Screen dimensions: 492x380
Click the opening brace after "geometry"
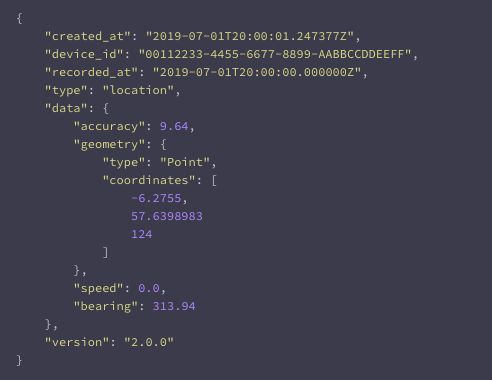coord(163,144)
